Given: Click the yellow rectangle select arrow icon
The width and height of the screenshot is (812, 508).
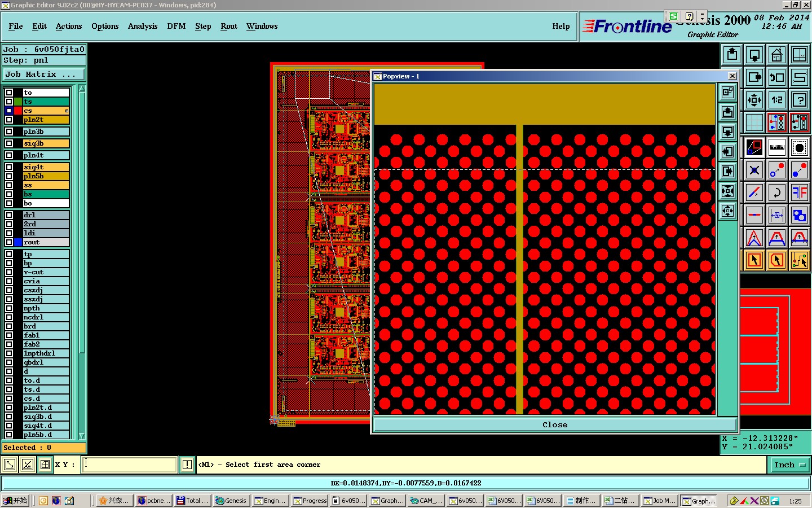Looking at the screenshot, I should 754,260.
